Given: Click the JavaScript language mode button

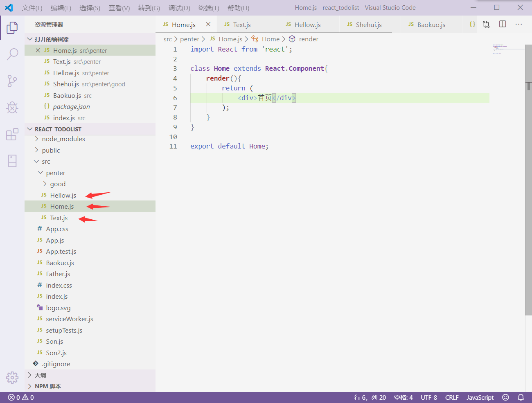Looking at the screenshot, I should pyautogui.click(x=480, y=397).
